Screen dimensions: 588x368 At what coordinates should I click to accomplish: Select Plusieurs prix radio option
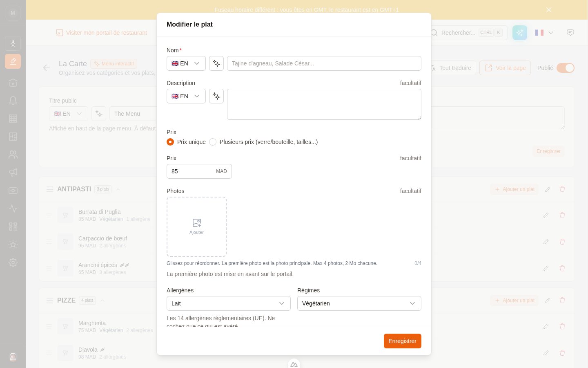click(213, 142)
